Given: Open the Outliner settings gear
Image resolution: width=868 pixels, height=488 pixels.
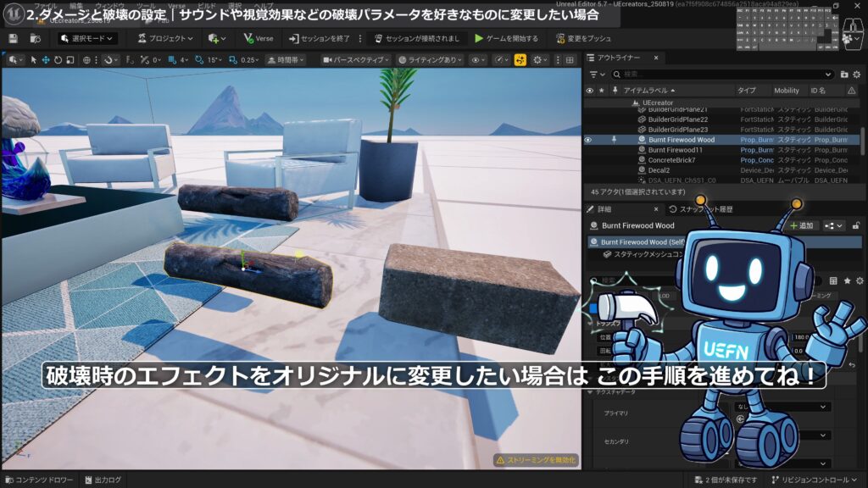Looking at the screenshot, I should coord(857,75).
